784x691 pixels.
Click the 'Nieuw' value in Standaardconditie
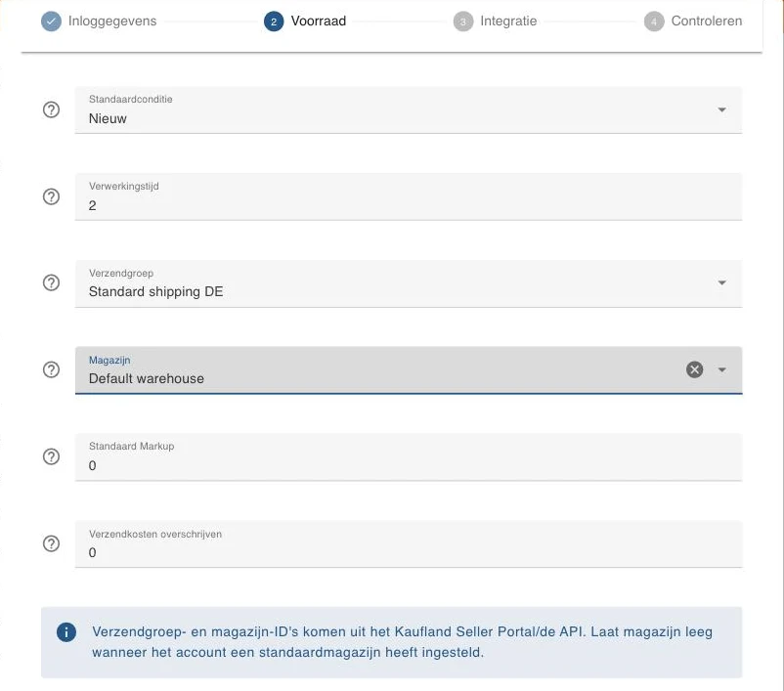[108, 118]
